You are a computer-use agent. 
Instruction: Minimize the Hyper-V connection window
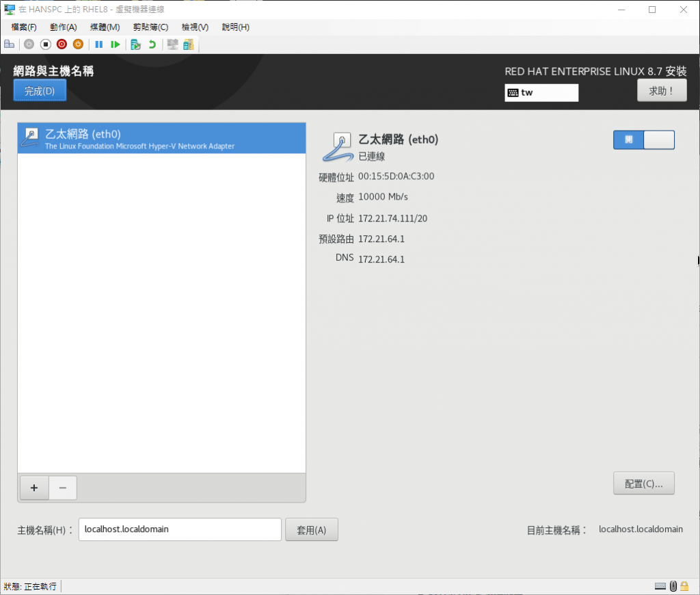tap(621, 10)
